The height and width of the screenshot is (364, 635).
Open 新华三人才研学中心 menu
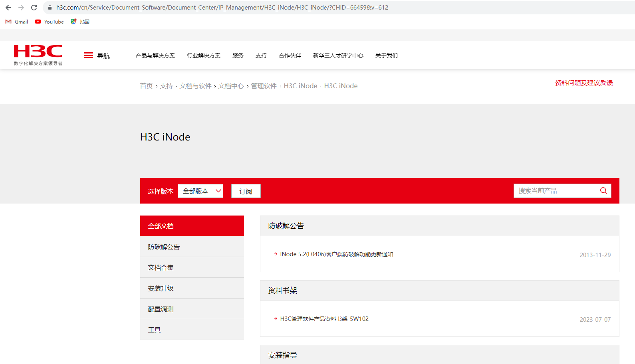tap(338, 55)
